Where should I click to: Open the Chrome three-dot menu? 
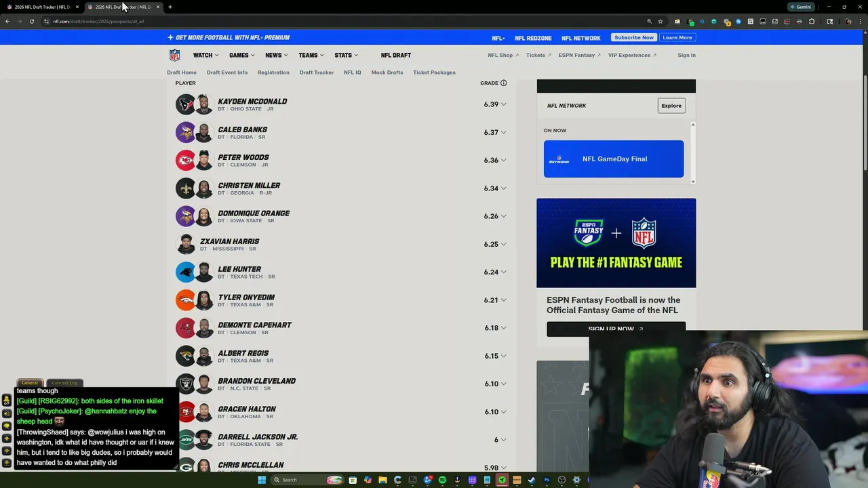(x=861, y=21)
